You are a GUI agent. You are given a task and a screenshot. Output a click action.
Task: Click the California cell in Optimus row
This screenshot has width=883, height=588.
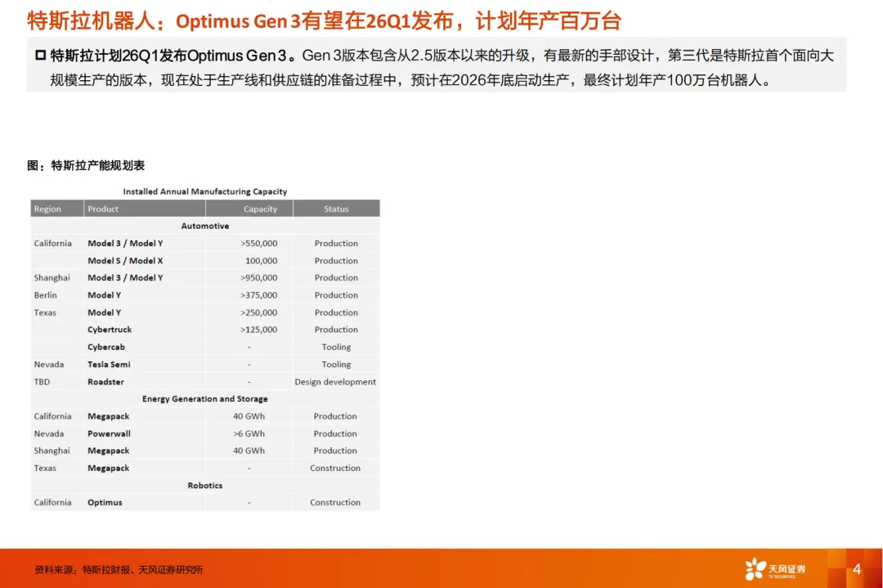coord(52,502)
